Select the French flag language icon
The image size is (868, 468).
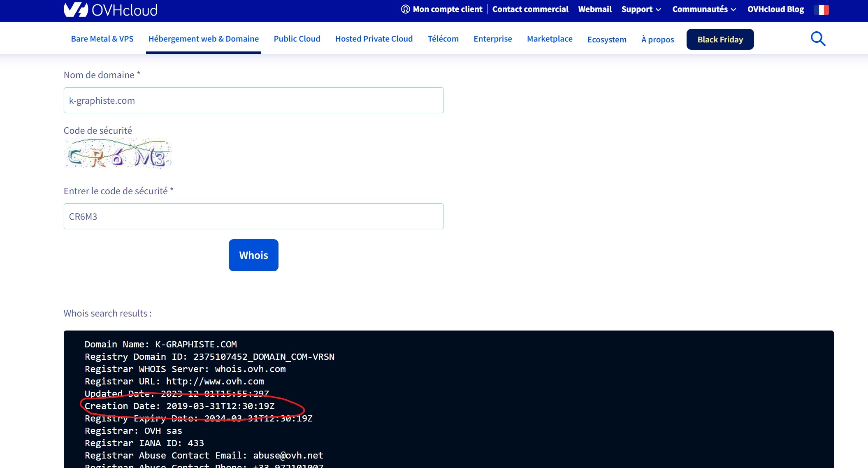click(x=821, y=9)
